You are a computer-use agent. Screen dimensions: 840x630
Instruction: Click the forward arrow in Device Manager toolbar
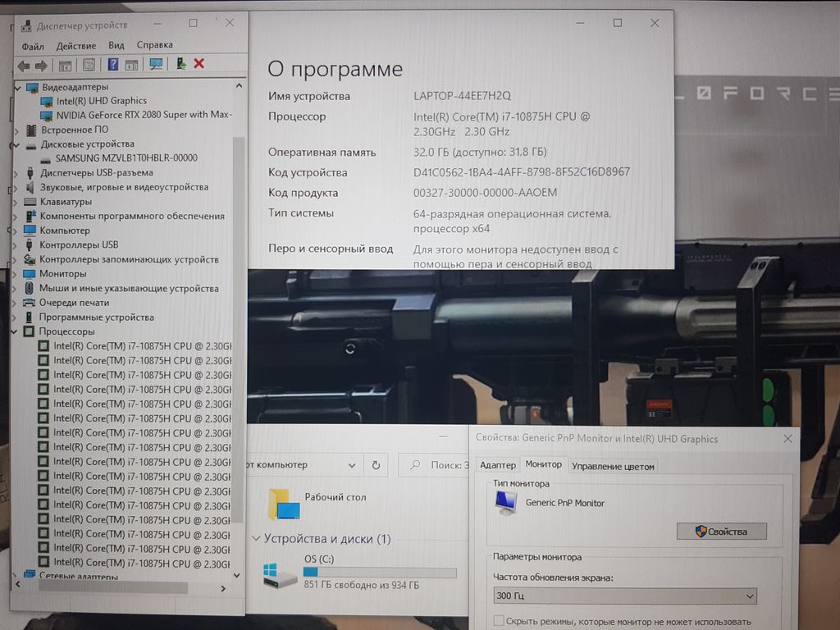39,65
